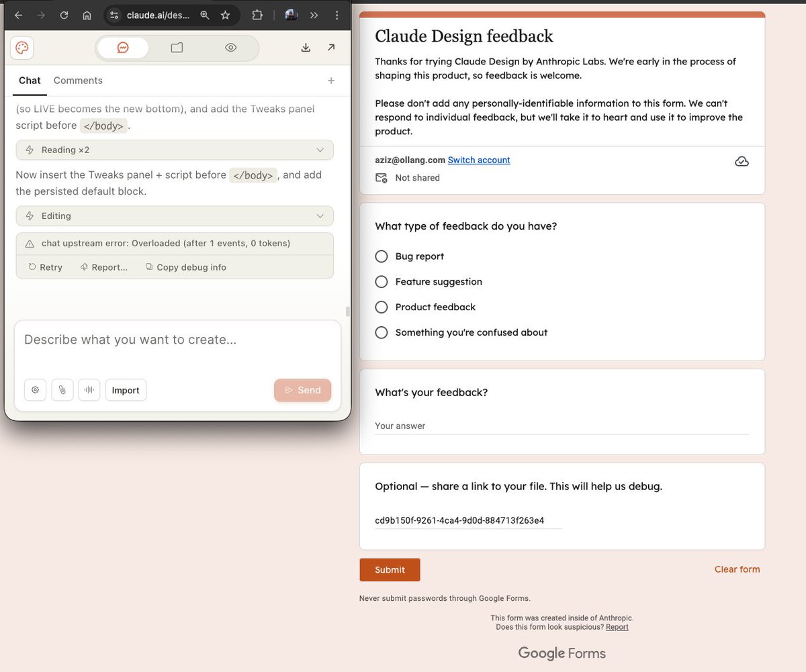The width and height of the screenshot is (806, 672).
Task: Report this form as suspicious
Action: [x=617, y=627]
